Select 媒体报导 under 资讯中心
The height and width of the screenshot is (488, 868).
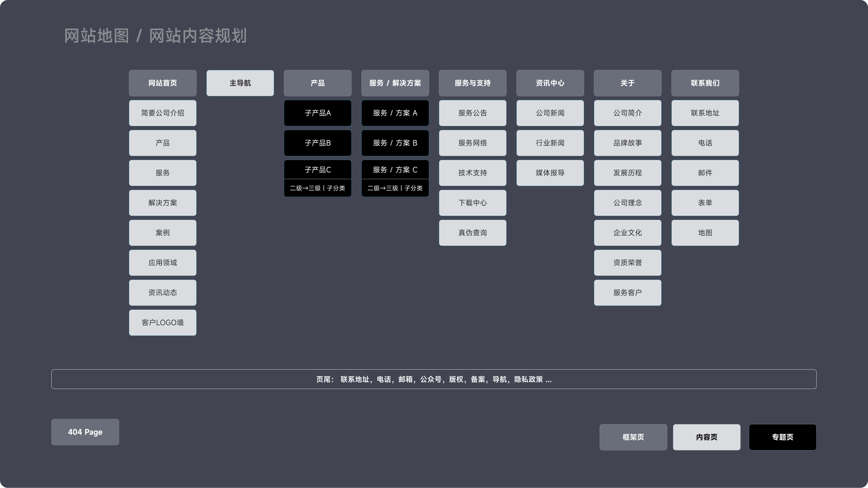coord(550,173)
